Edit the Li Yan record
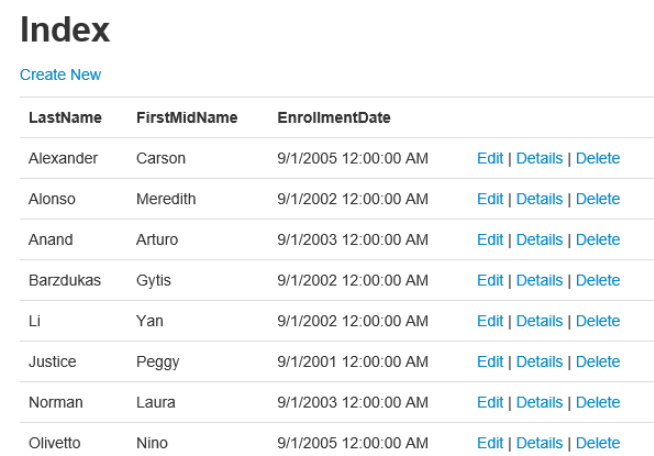Image resolution: width=654 pixels, height=456 pixels. point(489,321)
